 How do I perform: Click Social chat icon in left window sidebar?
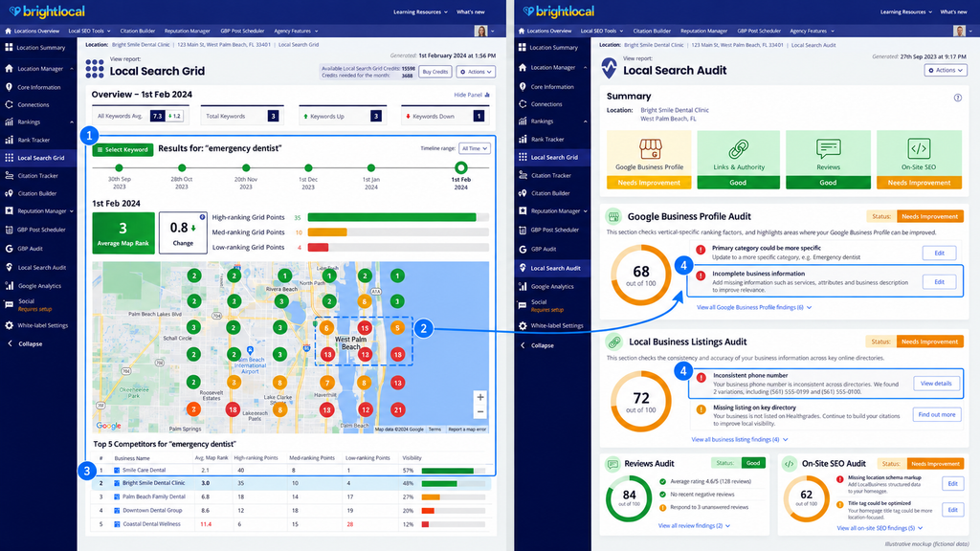point(9,305)
